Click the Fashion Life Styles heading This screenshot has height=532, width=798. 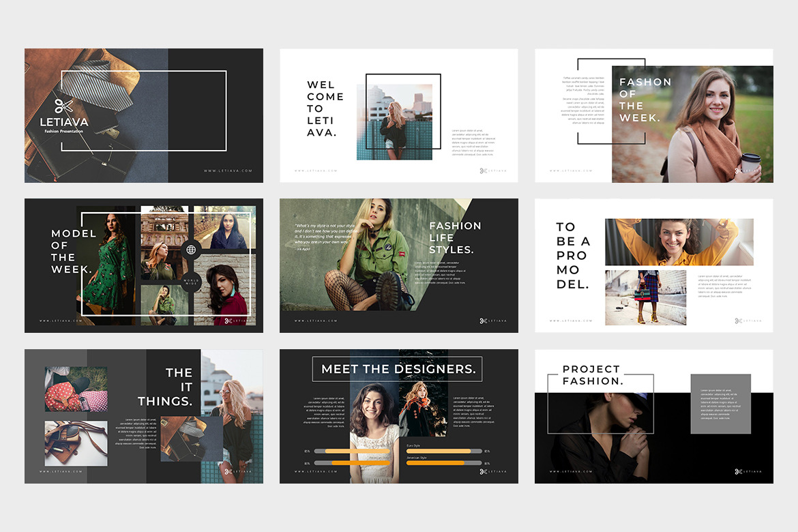coord(455,237)
